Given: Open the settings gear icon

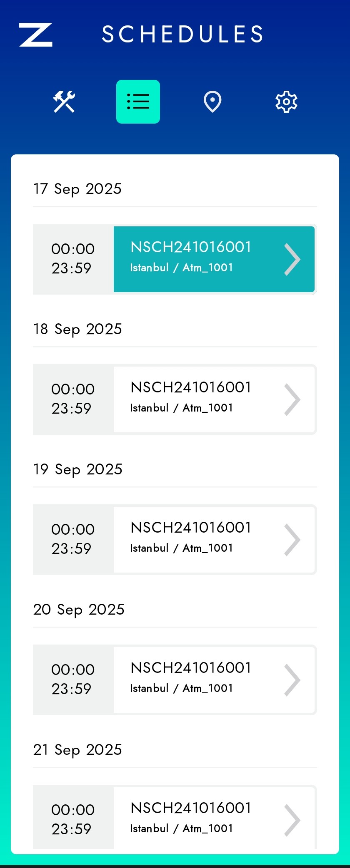Looking at the screenshot, I should coord(286,102).
